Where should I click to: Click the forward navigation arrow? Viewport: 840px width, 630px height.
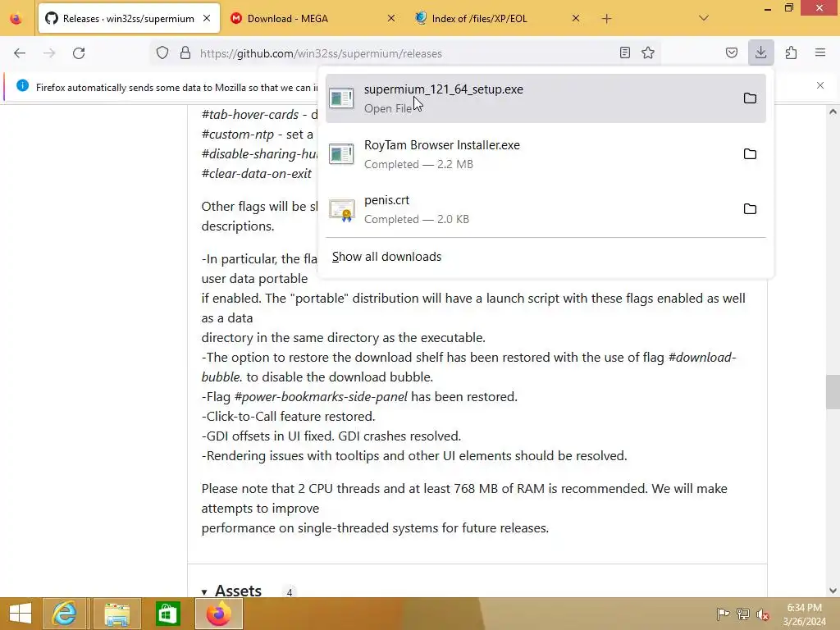(49, 53)
